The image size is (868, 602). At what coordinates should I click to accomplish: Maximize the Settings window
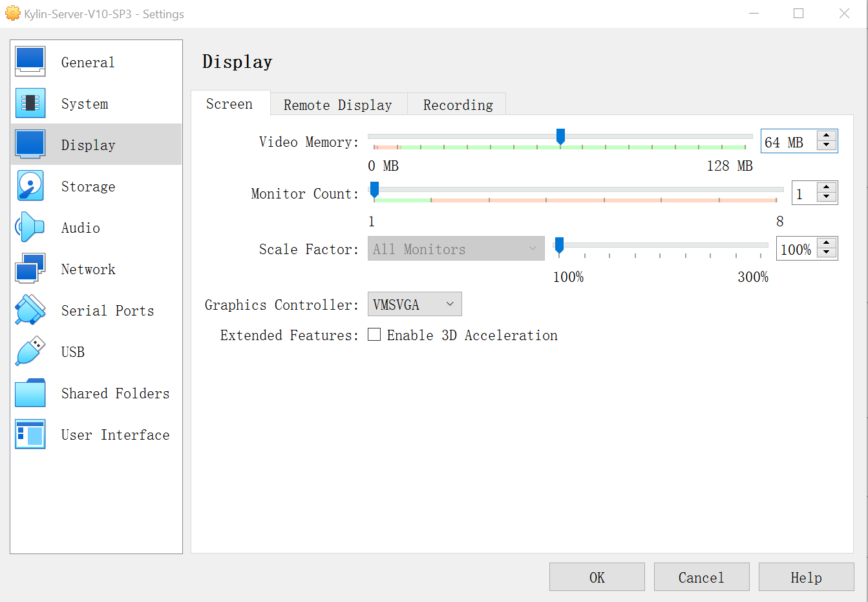(799, 14)
